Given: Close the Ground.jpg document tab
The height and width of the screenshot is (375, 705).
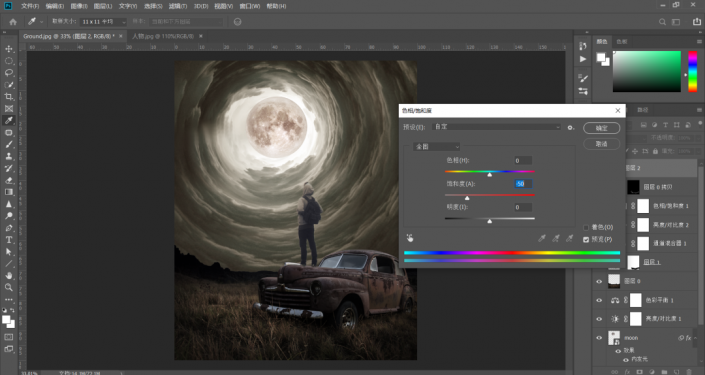Looking at the screenshot, I should point(120,36).
